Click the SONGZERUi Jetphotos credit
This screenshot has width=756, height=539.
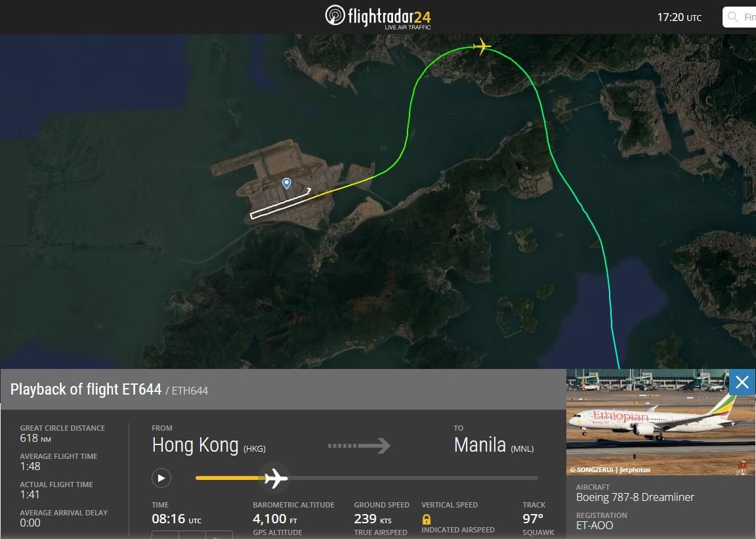[x=610, y=469]
